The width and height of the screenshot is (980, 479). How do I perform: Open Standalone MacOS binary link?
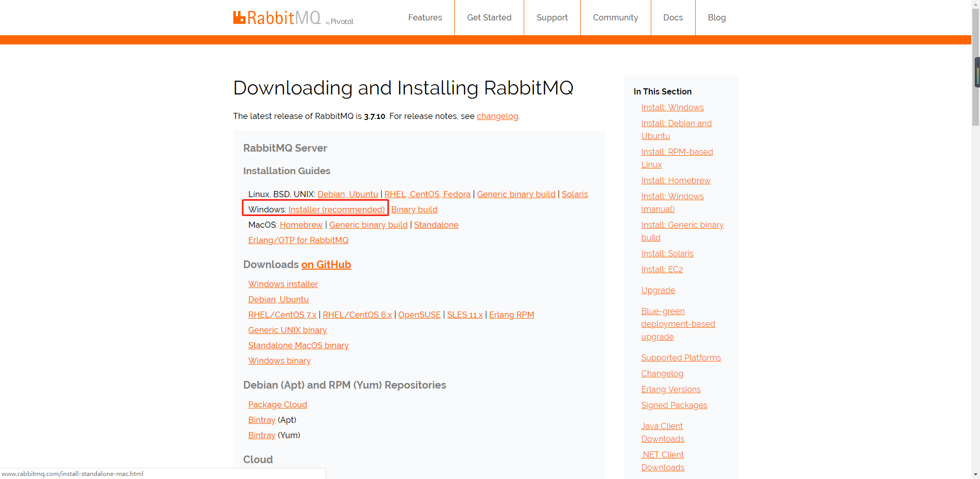[x=298, y=345]
